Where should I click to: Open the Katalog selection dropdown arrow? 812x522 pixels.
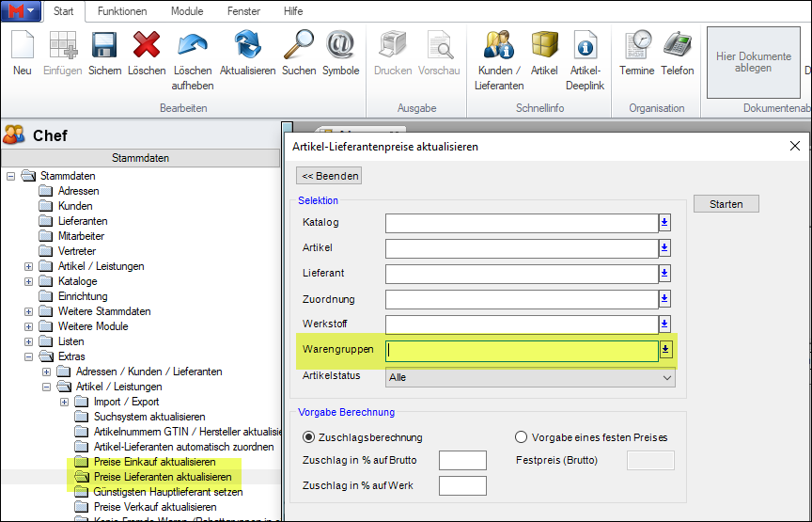tap(664, 223)
